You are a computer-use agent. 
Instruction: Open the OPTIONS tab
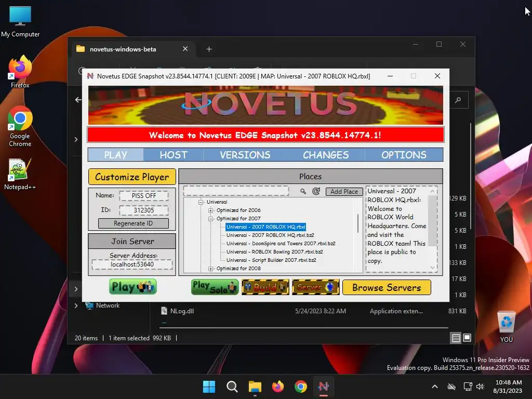(404, 155)
